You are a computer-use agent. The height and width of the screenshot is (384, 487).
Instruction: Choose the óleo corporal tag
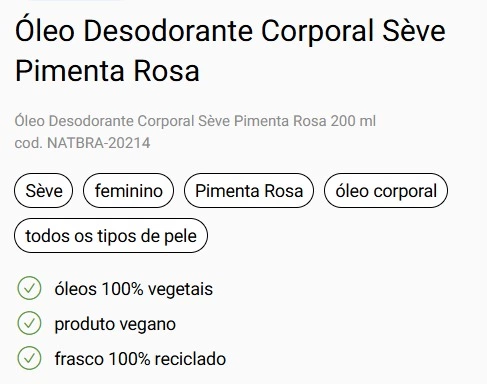click(386, 191)
